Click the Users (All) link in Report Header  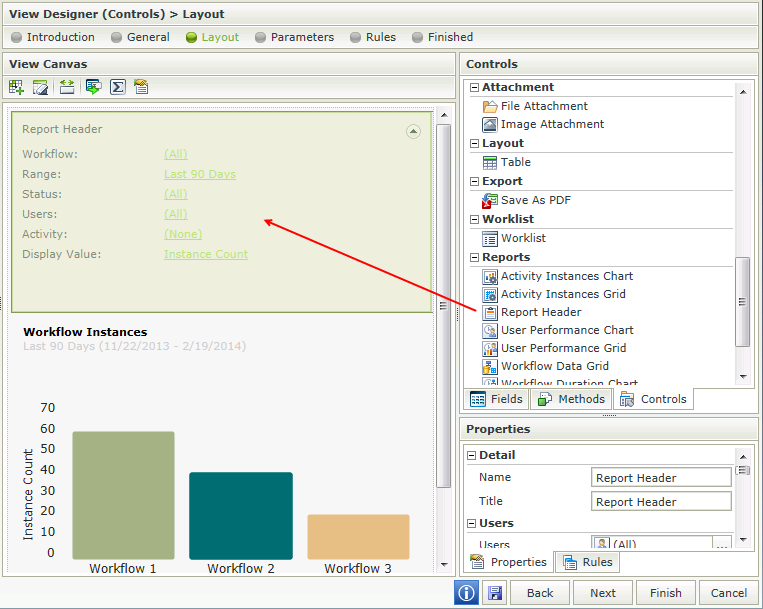(176, 214)
